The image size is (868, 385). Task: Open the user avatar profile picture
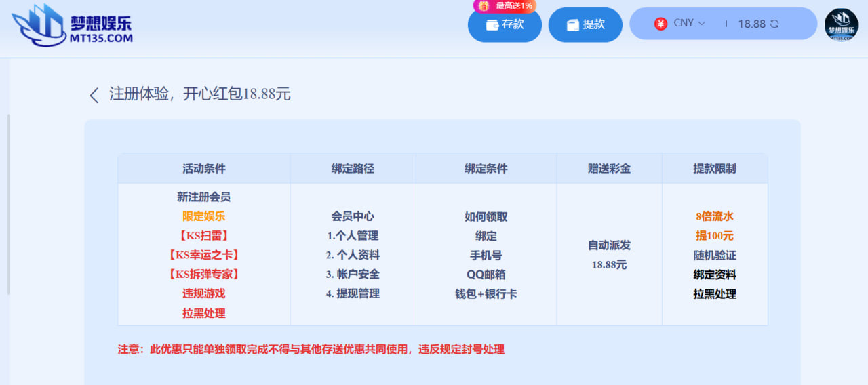841,24
